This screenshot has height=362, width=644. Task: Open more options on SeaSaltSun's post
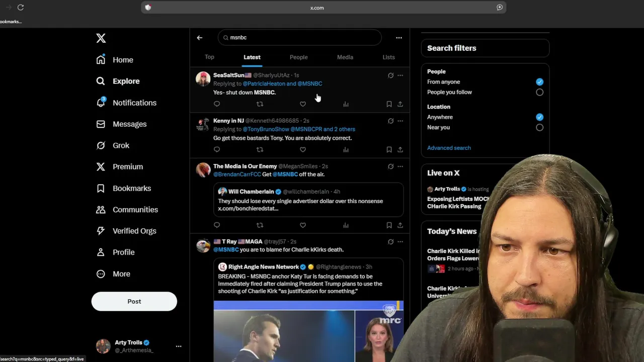[400, 75]
